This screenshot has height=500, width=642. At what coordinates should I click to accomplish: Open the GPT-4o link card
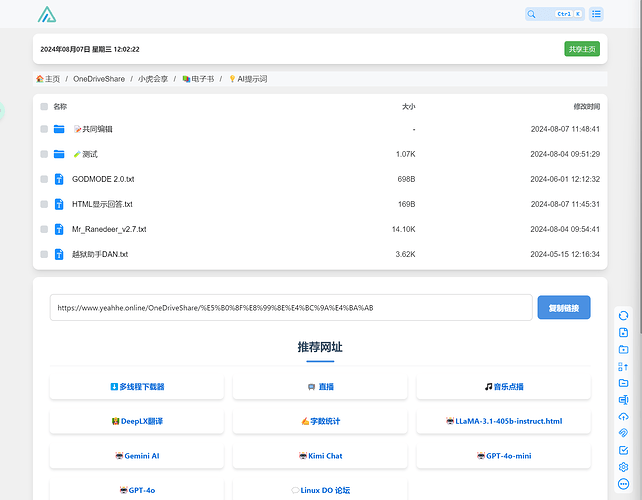137,490
